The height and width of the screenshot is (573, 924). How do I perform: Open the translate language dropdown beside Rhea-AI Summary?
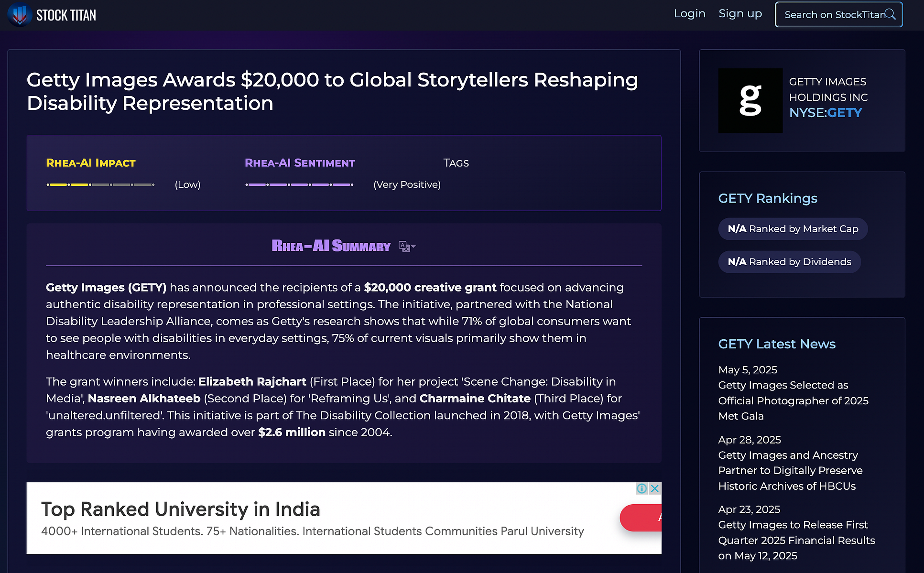pyautogui.click(x=407, y=247)
